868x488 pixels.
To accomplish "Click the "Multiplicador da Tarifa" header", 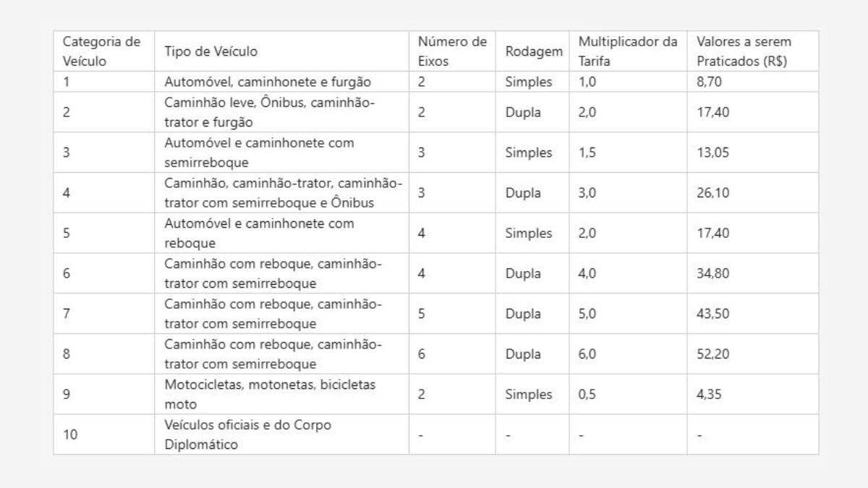I will pos(627,51).
